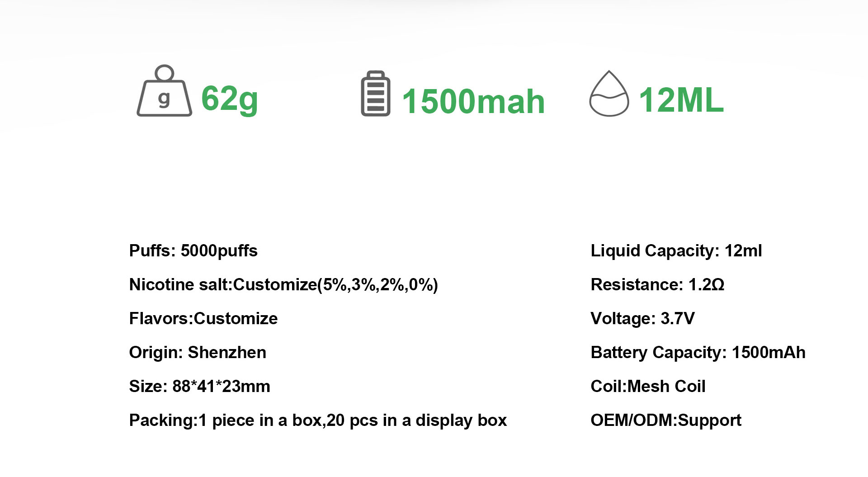Click the ring atop the weight icon
This screenshot has height=477, width=868.
click(164, 73)
